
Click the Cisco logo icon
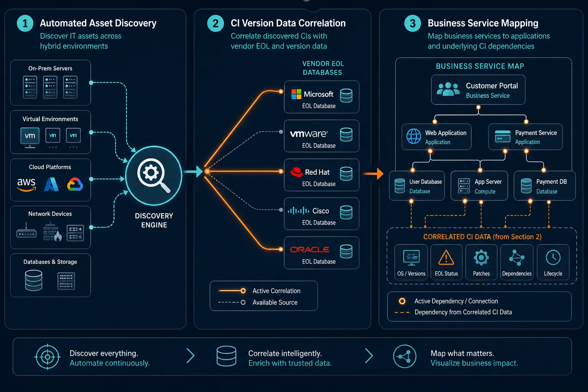tap(299, 211)
